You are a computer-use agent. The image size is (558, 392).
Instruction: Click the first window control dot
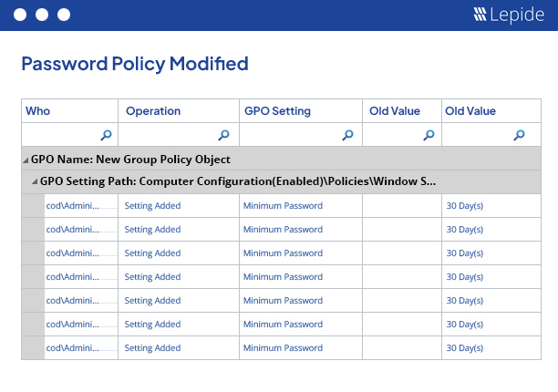pyautogui.click(x=20, y=15)
